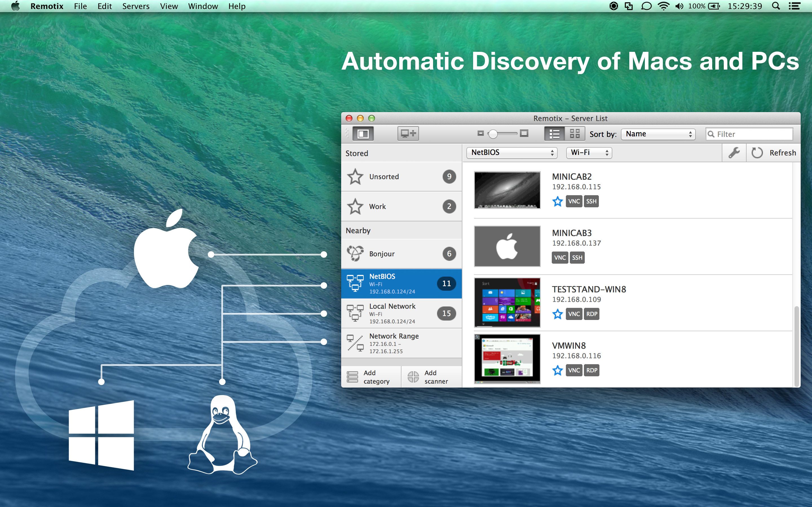Click the Add scanner icon
Image resolution: width=812 pixels, height=507 pixels.
point(413,377)
